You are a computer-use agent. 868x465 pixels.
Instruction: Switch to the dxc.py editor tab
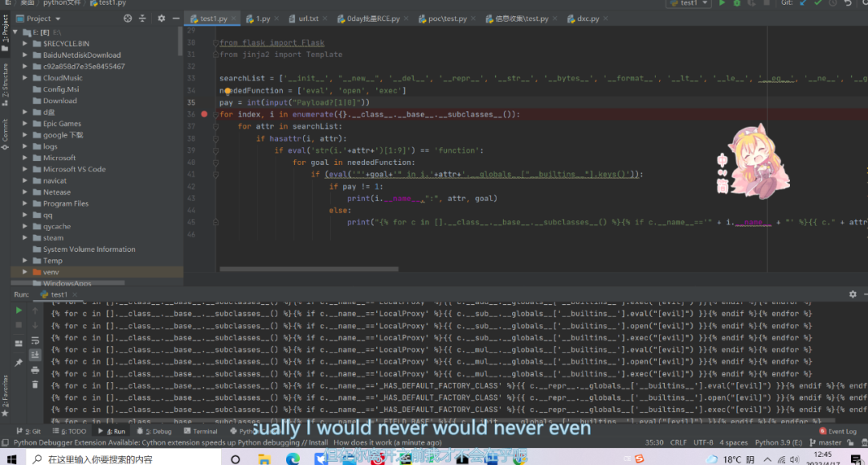588,19
